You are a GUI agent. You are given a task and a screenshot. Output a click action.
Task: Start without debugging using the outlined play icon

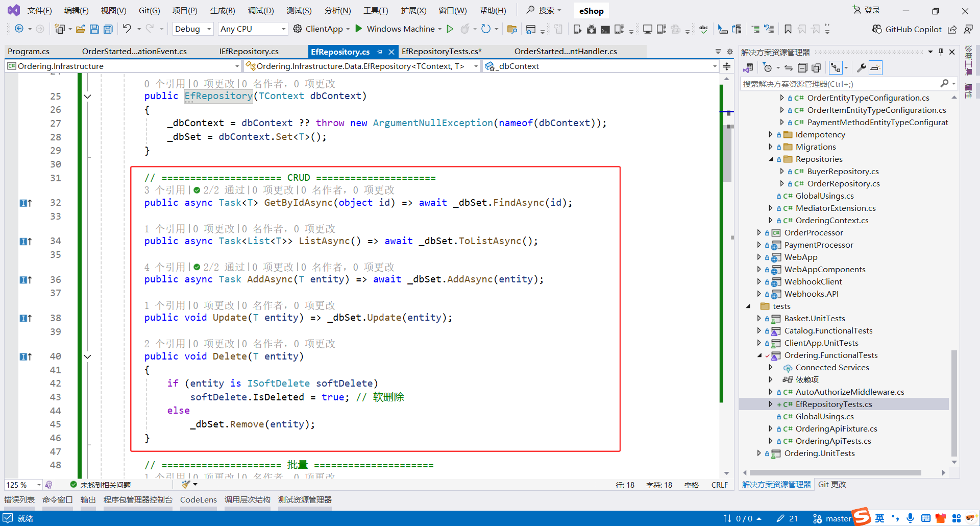coord(450,29)
